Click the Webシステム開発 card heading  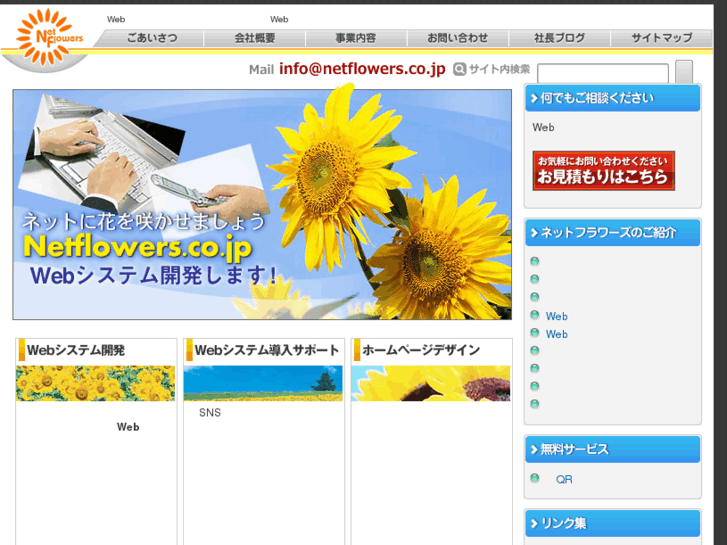click(76, 350)
